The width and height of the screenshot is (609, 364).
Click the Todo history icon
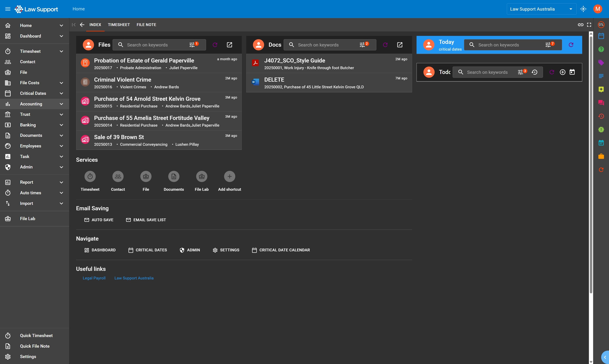tap(534, 72)
